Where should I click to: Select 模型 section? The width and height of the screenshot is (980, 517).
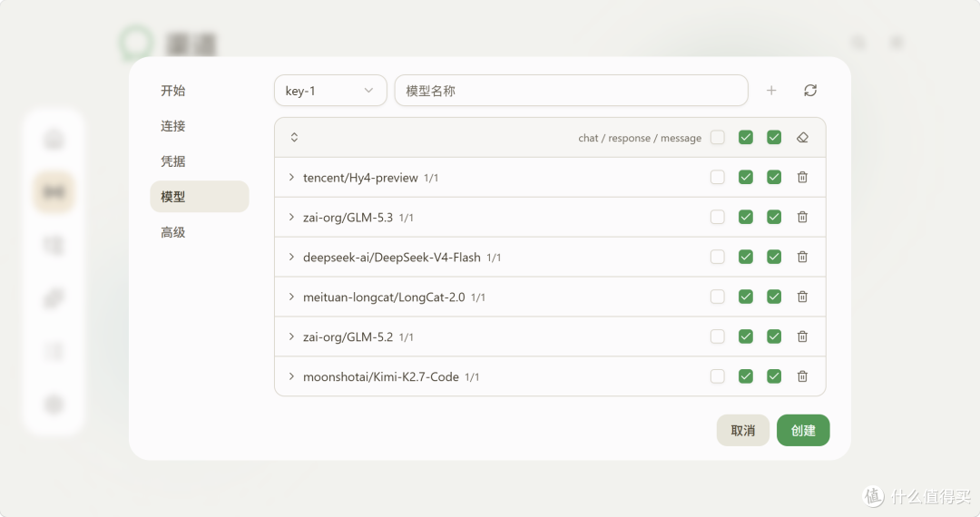coord(200,197)
